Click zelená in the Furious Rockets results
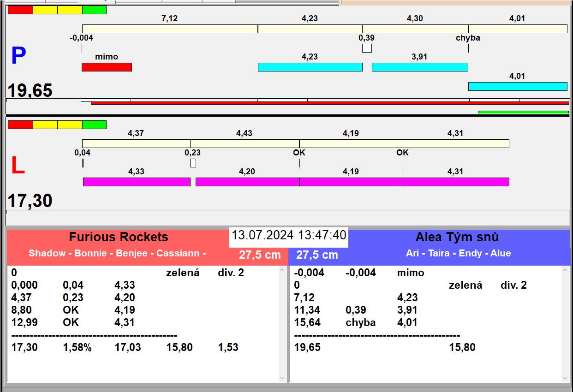This screenshot has height=392, width=573. (183, 273)
